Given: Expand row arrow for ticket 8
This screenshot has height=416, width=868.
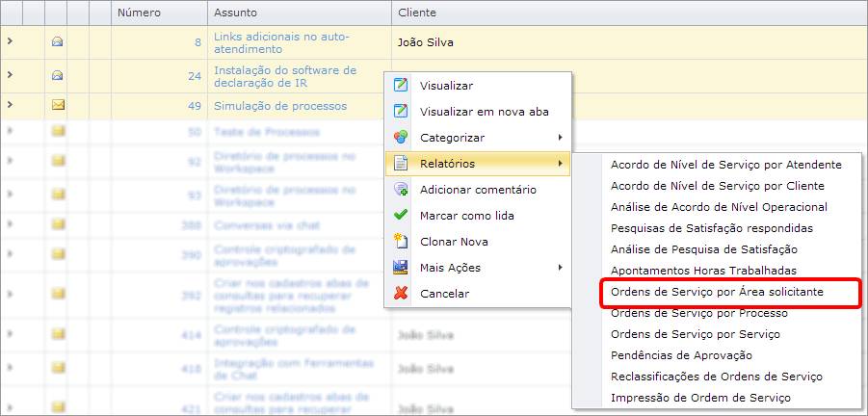Looking at the screenshot, I should click(10, 41).
